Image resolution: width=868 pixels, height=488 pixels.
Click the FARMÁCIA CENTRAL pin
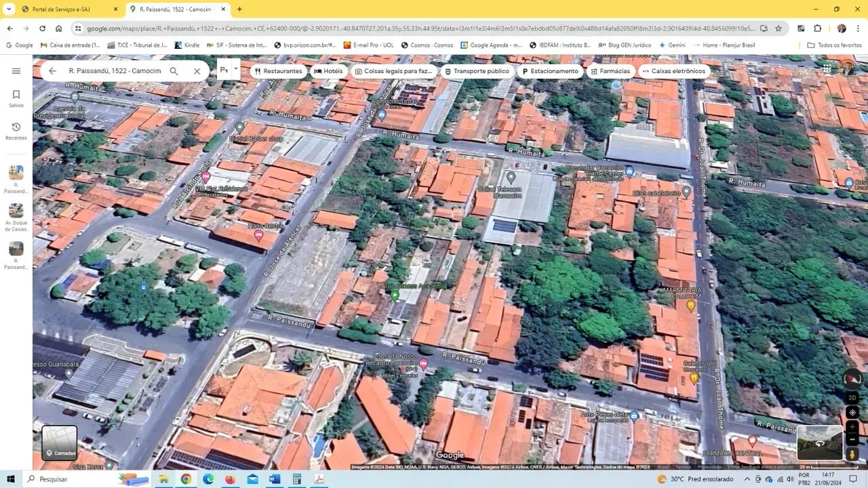(752, 441)
